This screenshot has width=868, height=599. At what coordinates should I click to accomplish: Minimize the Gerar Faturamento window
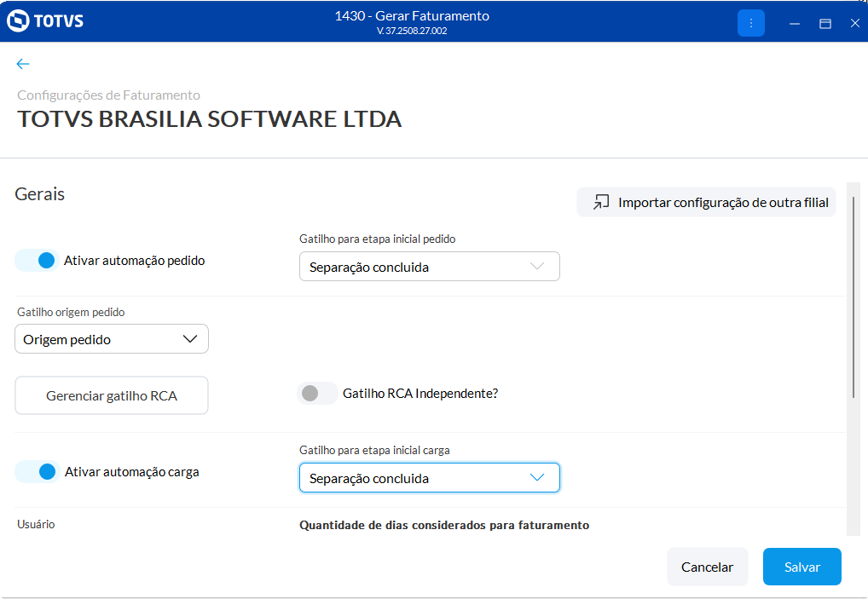point(795,24)
